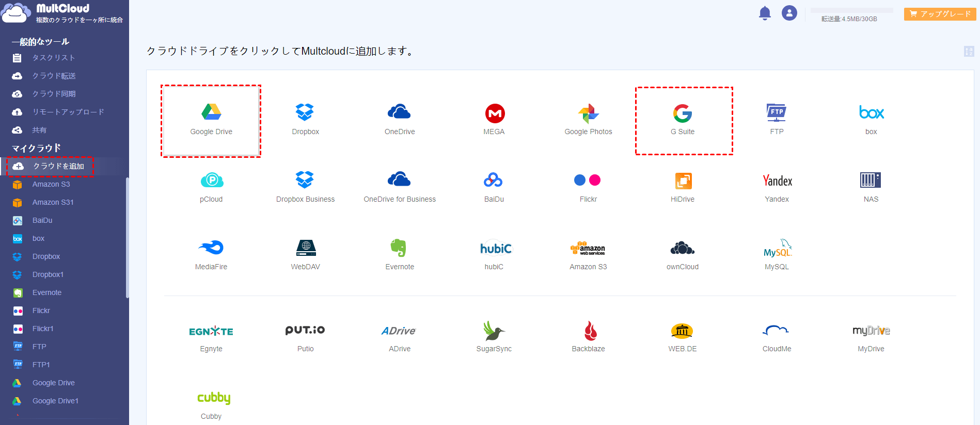Add OneDrive for Business
Viewport: 980px width, 425px height.
[400, 188]
